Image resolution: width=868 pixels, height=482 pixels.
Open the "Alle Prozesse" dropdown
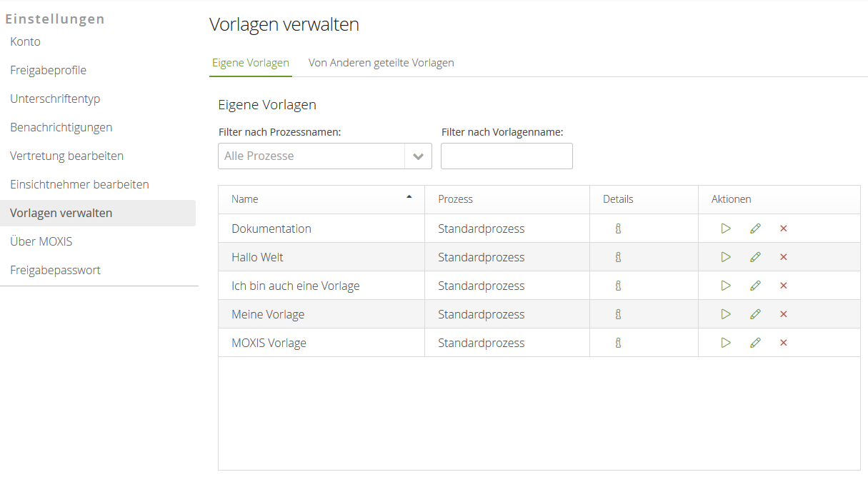click(419, 156)
